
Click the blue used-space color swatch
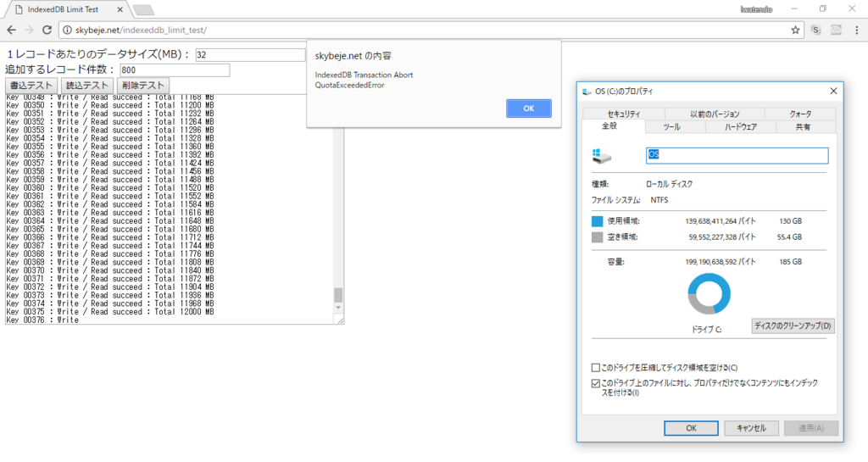(x=597, y=221)
